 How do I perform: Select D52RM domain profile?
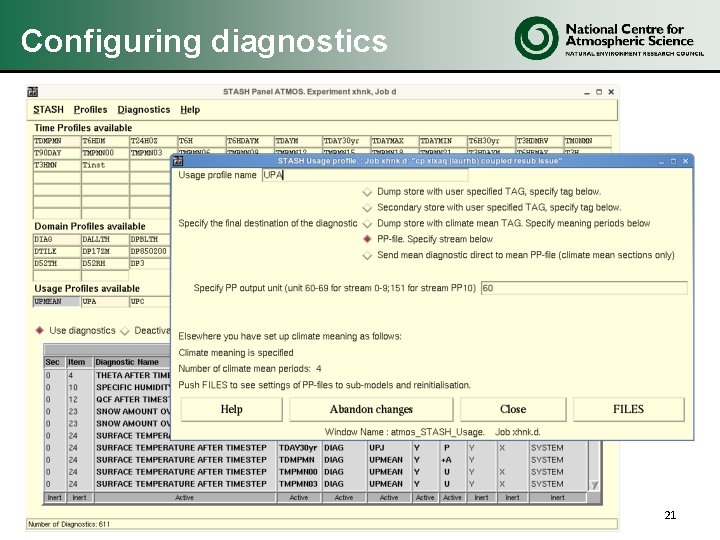point(105,264)
